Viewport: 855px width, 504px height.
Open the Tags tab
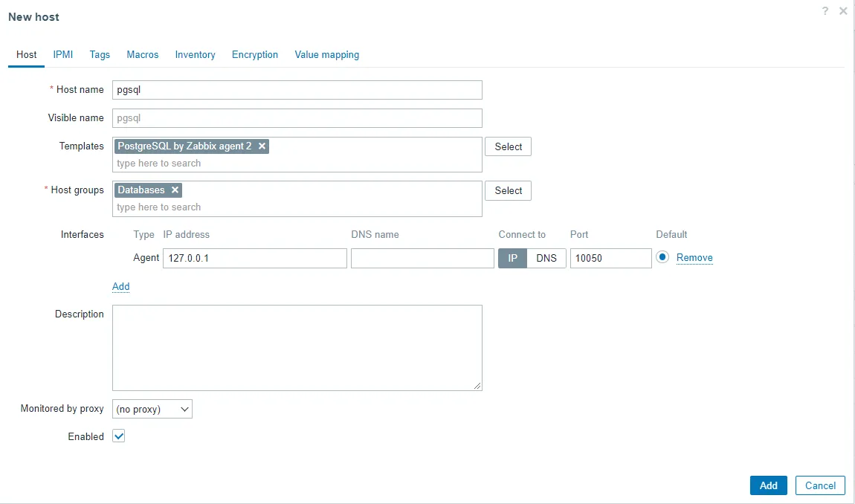(100, 54)
